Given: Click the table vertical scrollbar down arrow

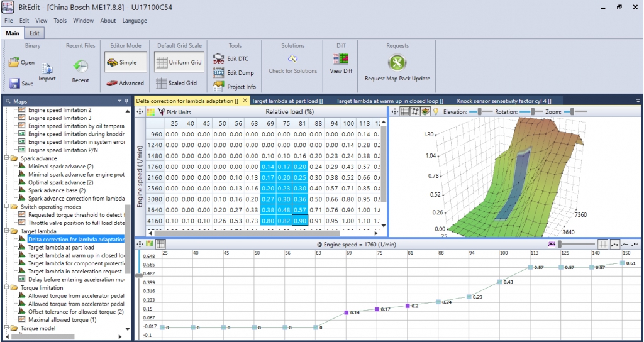Looking at the screenshot, I should click(x=384, y=226).
